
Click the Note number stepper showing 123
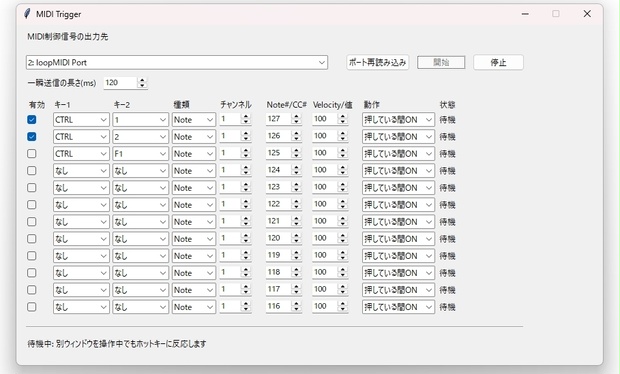tap(296, 187)
